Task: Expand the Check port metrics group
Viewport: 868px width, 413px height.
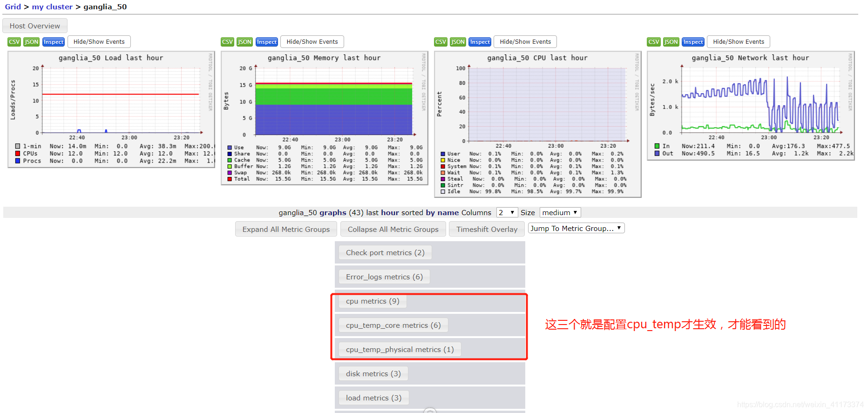Action: 385,252
